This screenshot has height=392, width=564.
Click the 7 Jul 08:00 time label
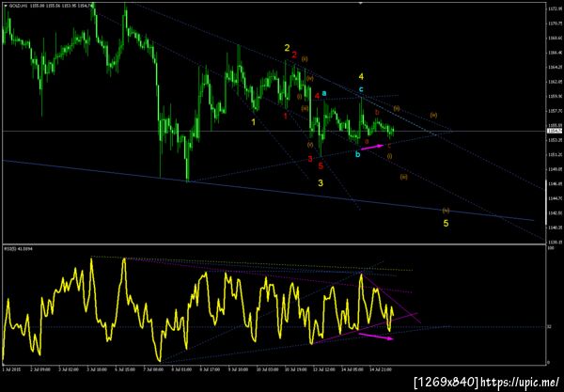[154, 369]
